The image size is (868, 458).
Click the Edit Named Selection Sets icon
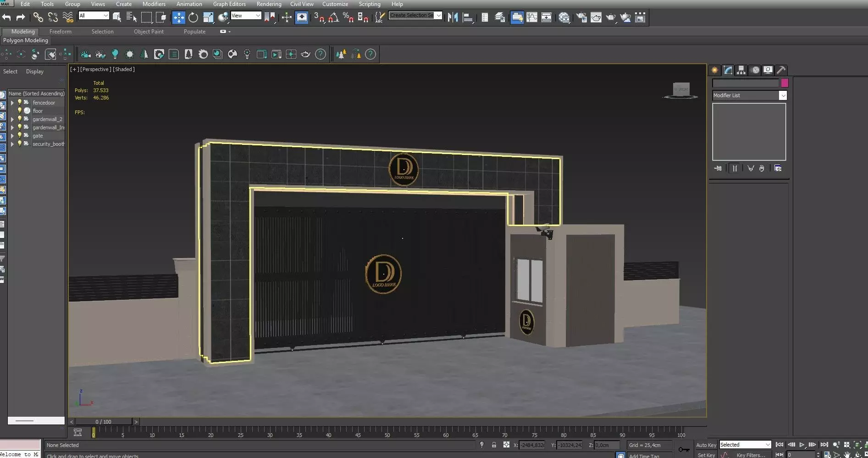click(379, 17)
